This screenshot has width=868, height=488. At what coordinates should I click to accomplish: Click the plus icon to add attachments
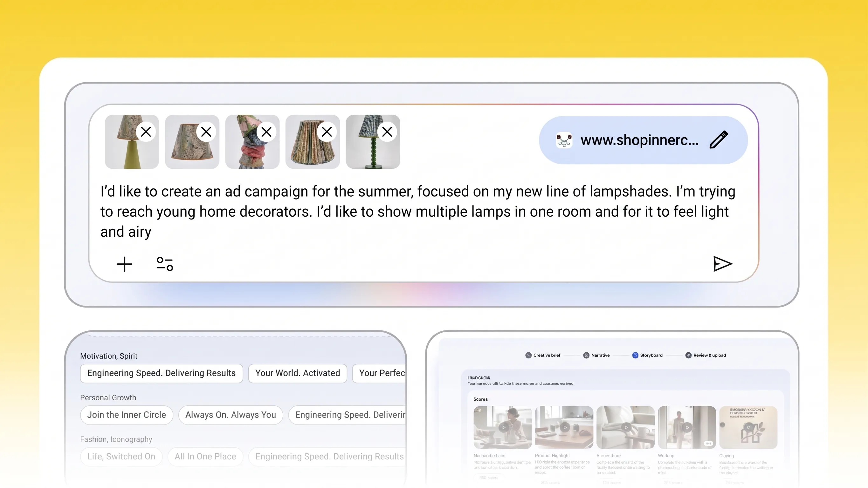tap(125, 264)
